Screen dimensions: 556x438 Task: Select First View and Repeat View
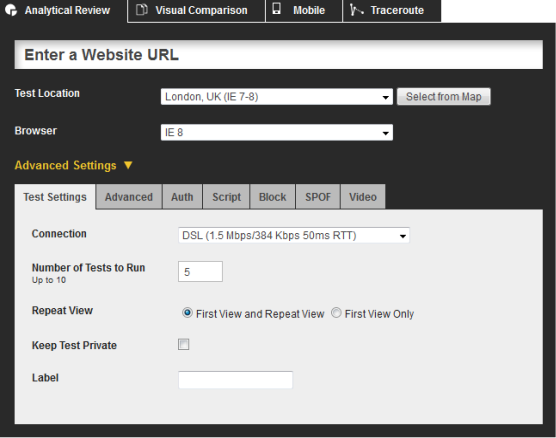[187, 313]
